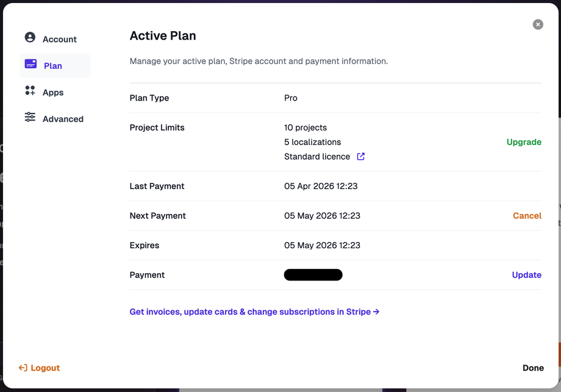Open the Advanced section

tap(63, 119)
